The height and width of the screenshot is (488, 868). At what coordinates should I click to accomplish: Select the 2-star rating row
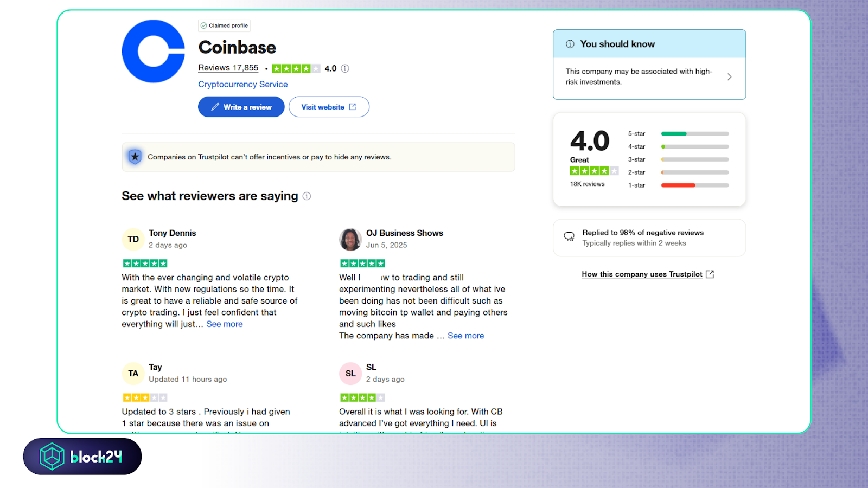coord(678,172)
